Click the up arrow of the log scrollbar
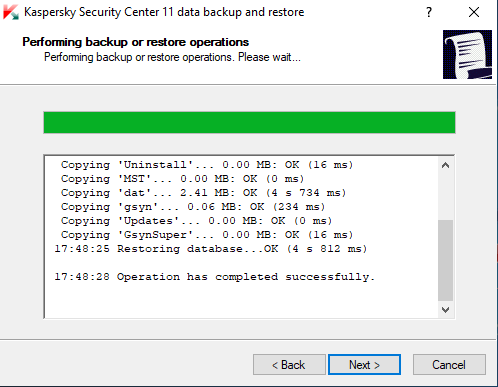Screen dimensions: 498x387 [x=445, y=165]
